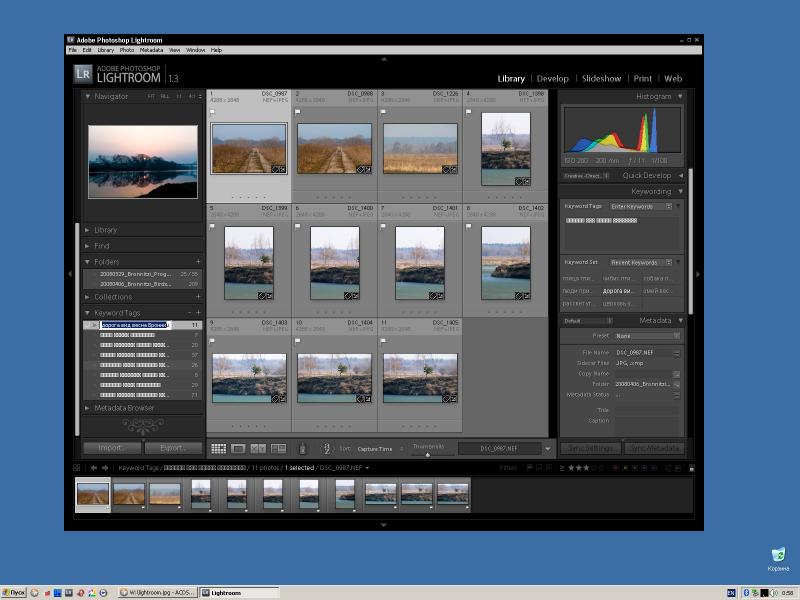Image resolution: width=800 pixels, height=600 pixels.
Task: Toggle sort direction a-z icon
Action: pyautogui.click(x=327, y=449)
